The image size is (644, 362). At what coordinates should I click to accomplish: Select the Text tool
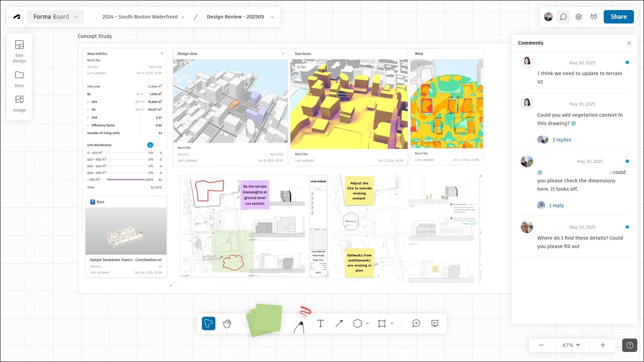pyautogui.click(x=320, y=323)
